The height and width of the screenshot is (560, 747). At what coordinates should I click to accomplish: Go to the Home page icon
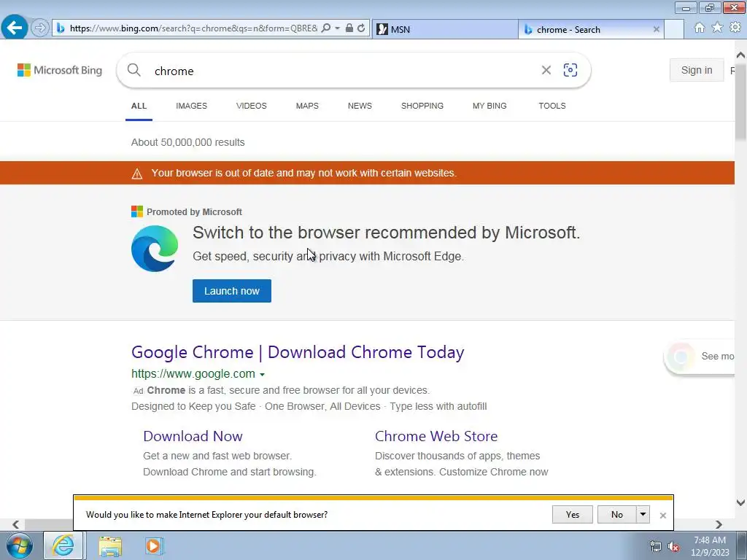[700, 28]
